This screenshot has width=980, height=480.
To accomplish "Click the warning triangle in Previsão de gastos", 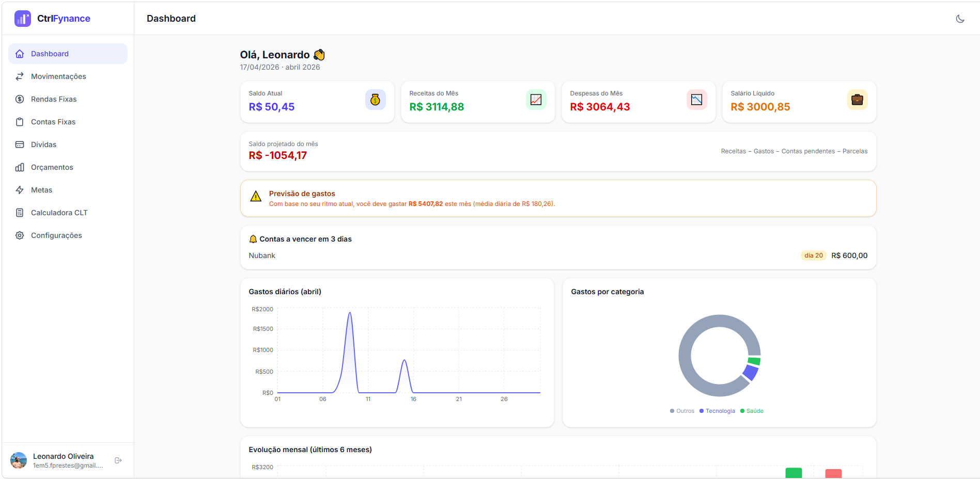I will point(256,197).
